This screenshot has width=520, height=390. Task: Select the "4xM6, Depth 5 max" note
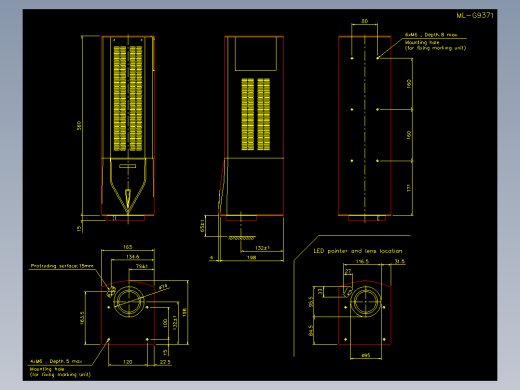(x=56, y=361)
